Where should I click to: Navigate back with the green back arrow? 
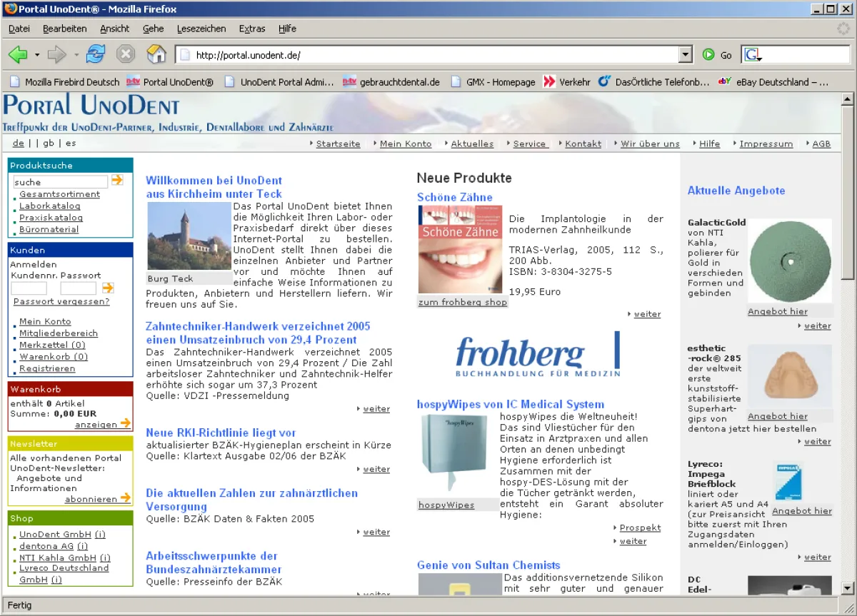click(x=19, y=54)
